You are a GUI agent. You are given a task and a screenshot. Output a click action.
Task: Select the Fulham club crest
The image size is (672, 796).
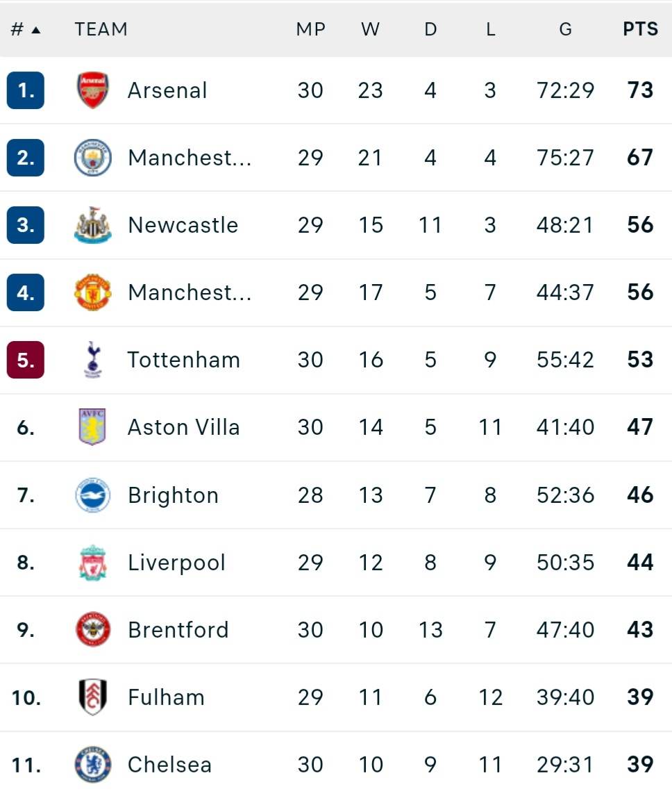coord(92,697)
